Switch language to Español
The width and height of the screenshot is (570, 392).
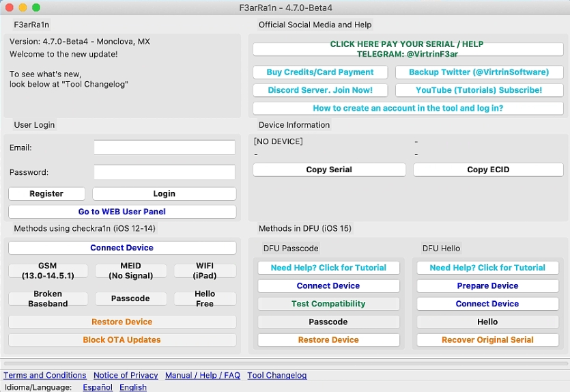pyautogui.click(x=98, y=387)
